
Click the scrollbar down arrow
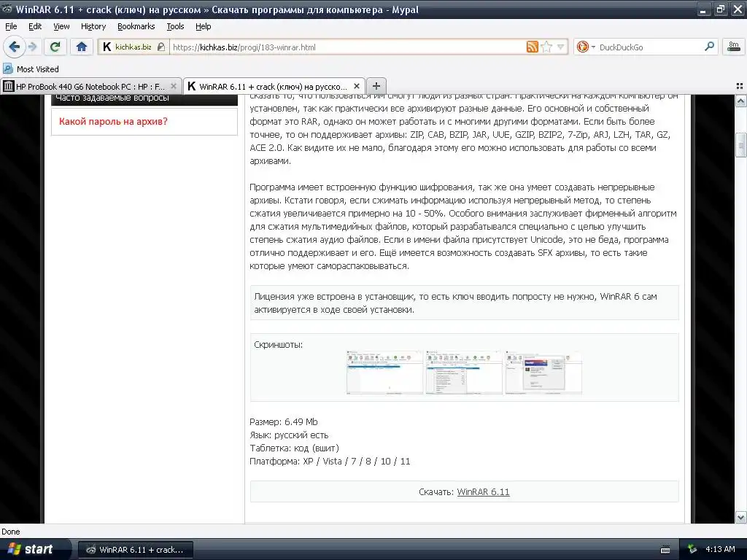pos(740,517)
